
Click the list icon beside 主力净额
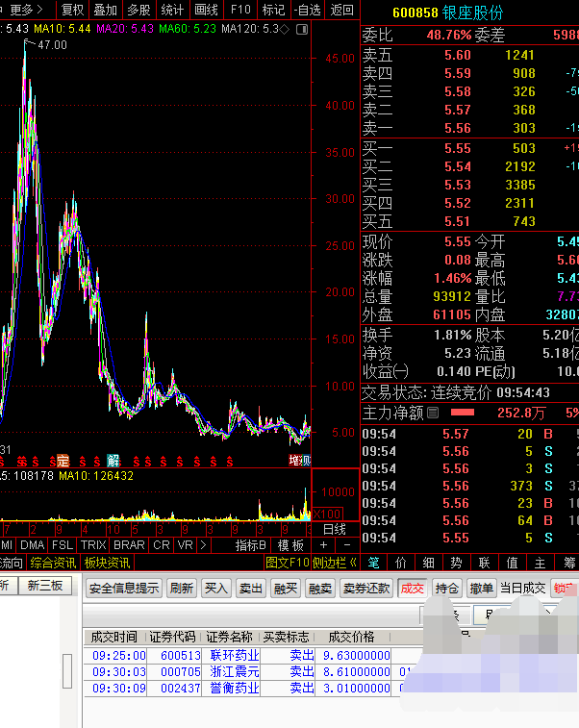pos(433,413)
